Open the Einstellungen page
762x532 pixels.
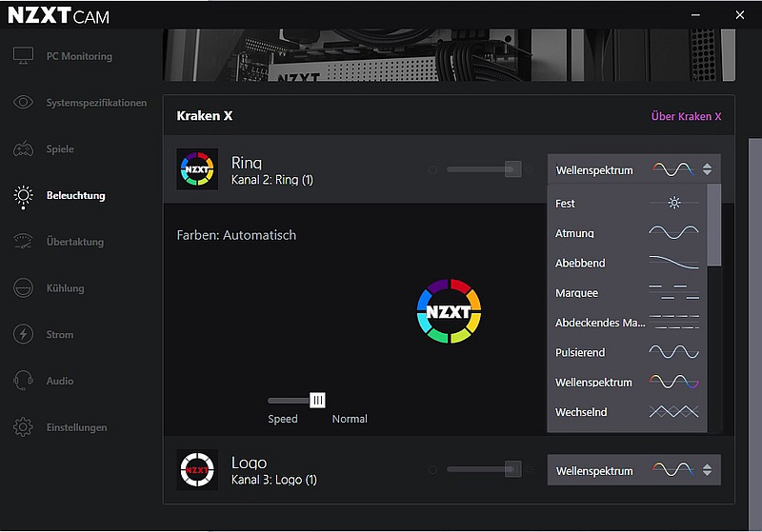tap(76, 427)
